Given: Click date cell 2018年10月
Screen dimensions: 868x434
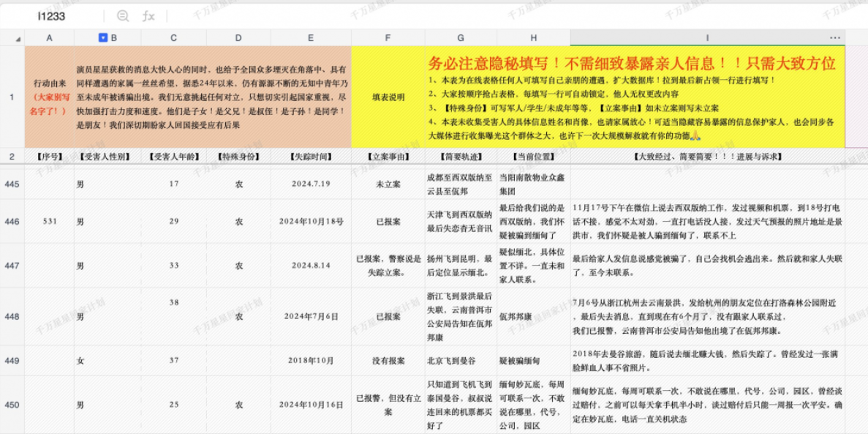Looking at the screenshot, I should point(311,360).
